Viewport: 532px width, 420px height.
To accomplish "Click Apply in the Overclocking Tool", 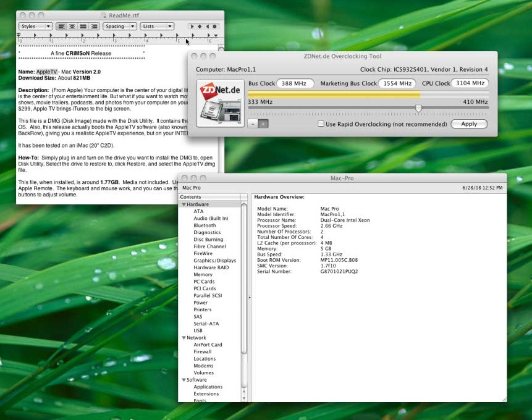I will click(x=469, y=124).
